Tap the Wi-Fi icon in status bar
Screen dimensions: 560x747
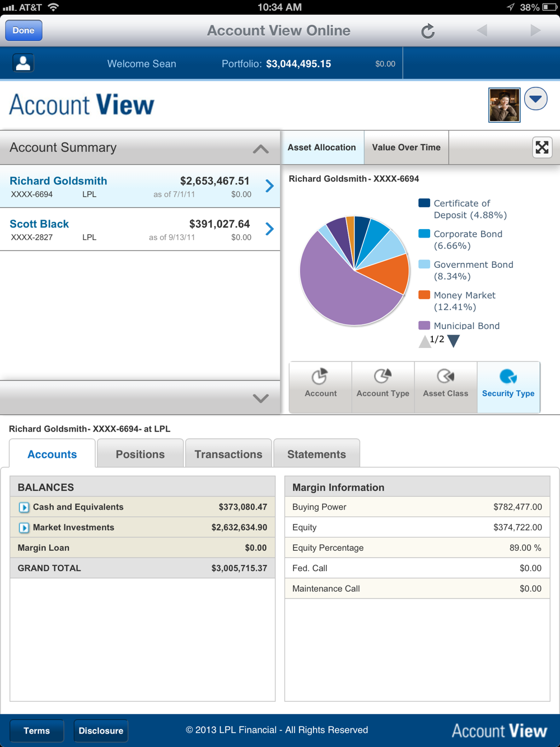pyautogui.click(x=53, y=7)
